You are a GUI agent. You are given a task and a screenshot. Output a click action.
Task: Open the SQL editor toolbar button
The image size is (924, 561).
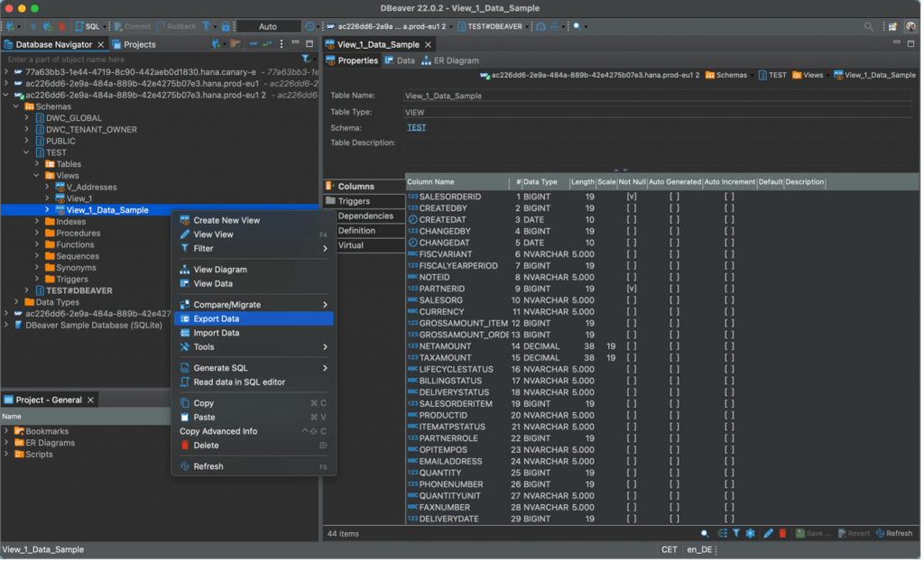pos(88,26)
